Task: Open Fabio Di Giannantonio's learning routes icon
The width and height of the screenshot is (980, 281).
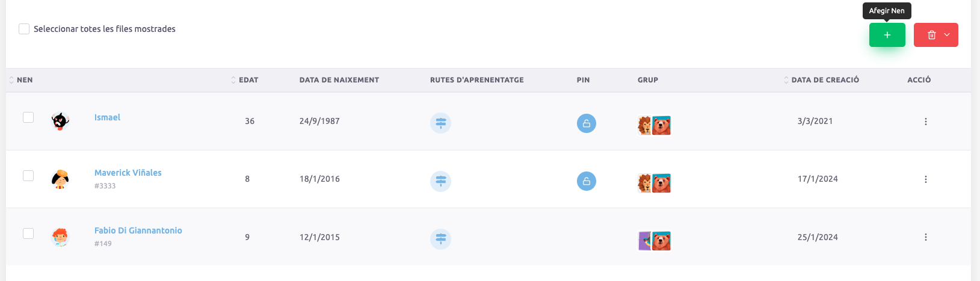Action: click(440, 239)
